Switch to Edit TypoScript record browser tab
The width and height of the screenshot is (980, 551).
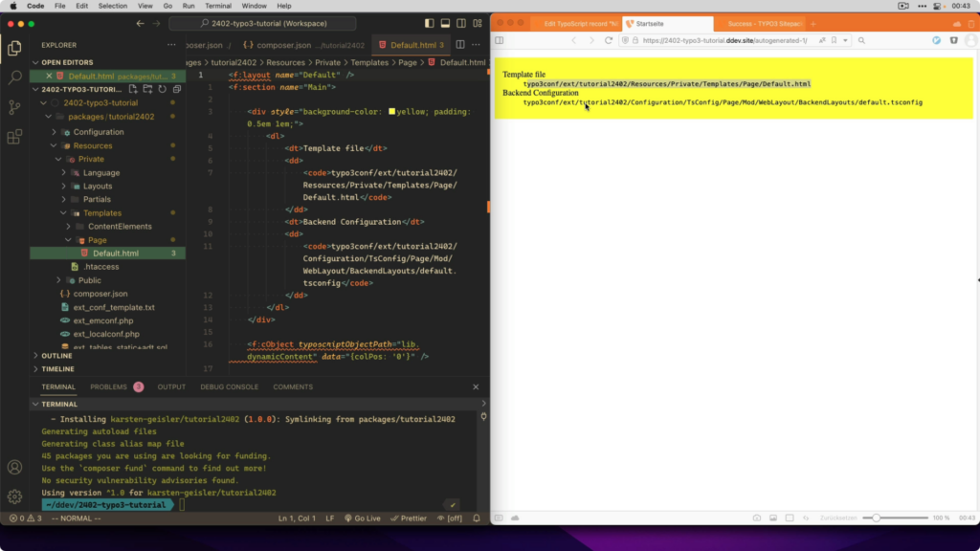pyautogui.click(x=575, y=24)
